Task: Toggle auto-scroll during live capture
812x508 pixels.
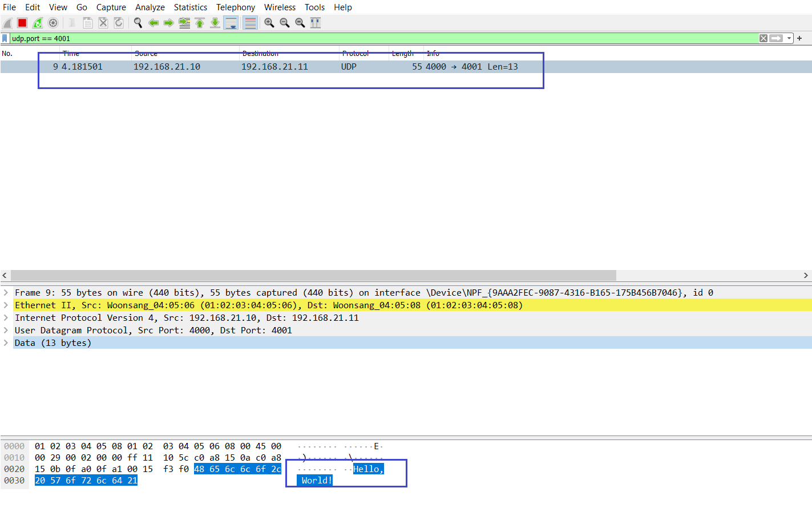Action: click(x=231, y=23)
